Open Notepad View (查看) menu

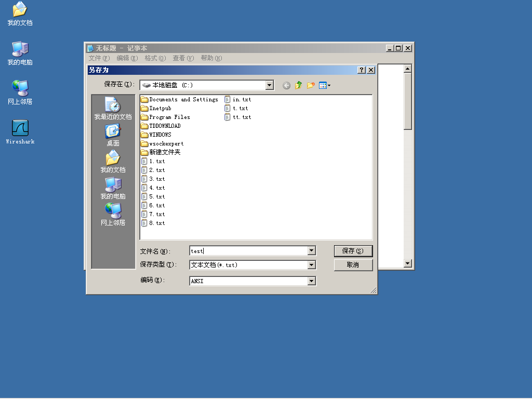183,58
